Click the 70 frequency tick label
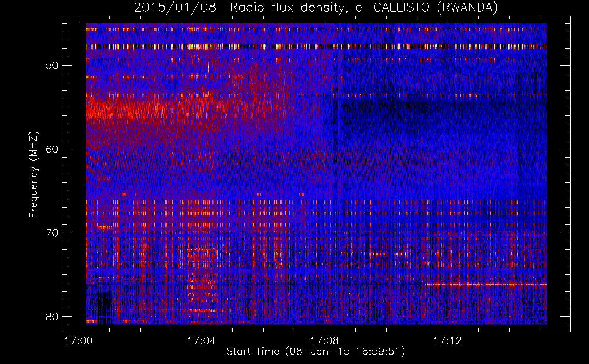This screenshot has width=589, height=364. pyautogui.click(x=52, y=233)
